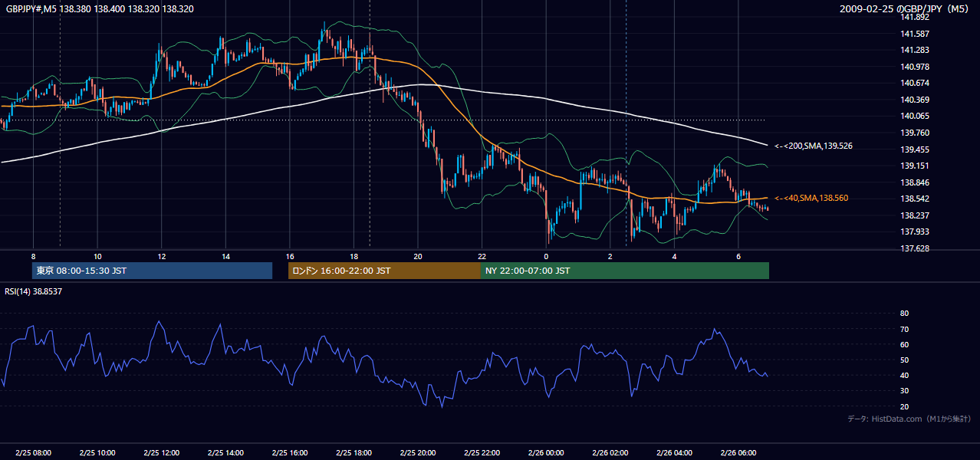Viewport: 980px width, 460px height.
Task: Click RSI axis level 30
Action: click(904, 391)
